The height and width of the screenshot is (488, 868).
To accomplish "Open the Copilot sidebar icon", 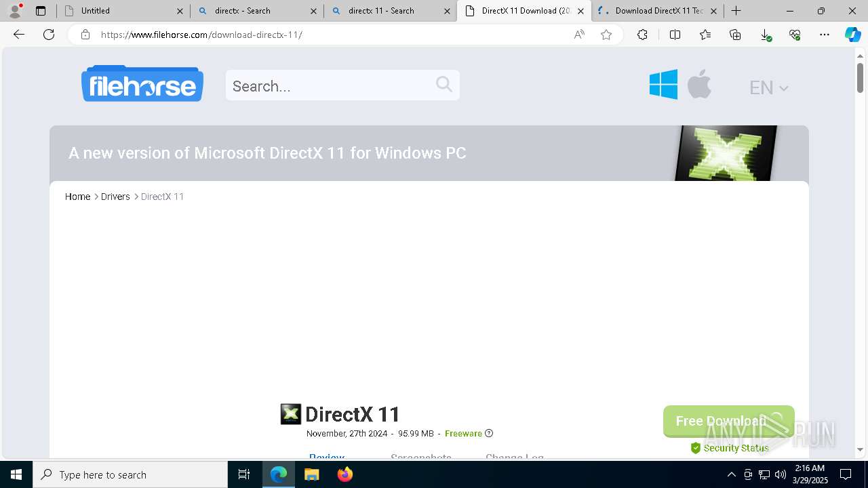I will point(852,35).
